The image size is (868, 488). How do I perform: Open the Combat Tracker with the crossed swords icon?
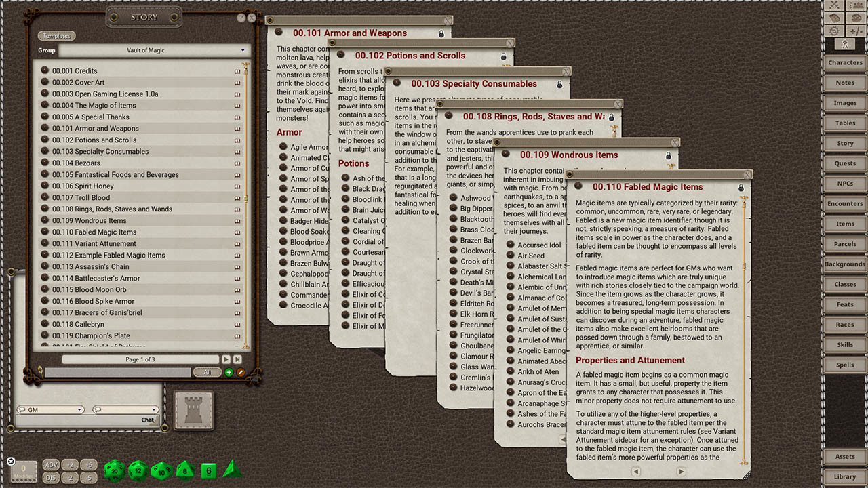point(834,5)
